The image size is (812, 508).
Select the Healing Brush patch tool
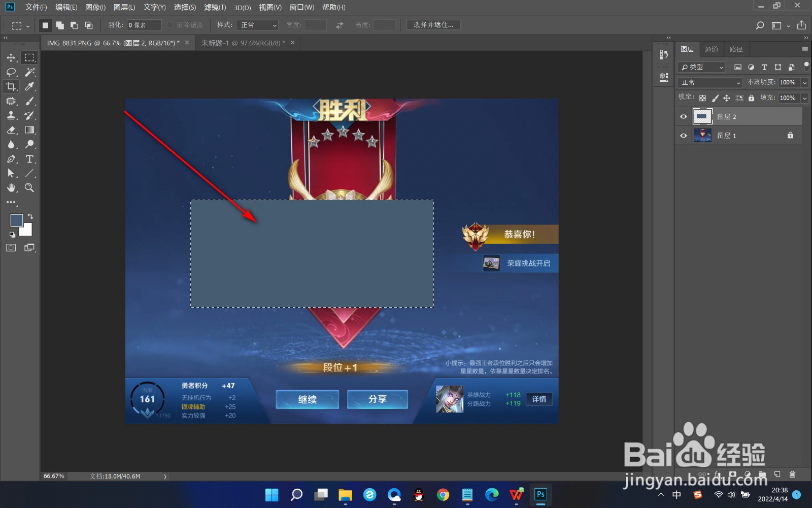11,101
